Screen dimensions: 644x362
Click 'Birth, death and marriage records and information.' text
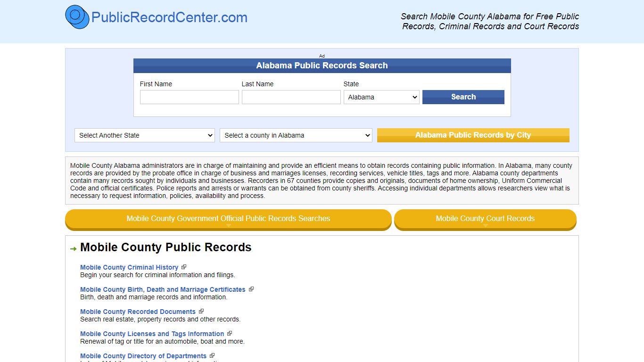[154, 297]
